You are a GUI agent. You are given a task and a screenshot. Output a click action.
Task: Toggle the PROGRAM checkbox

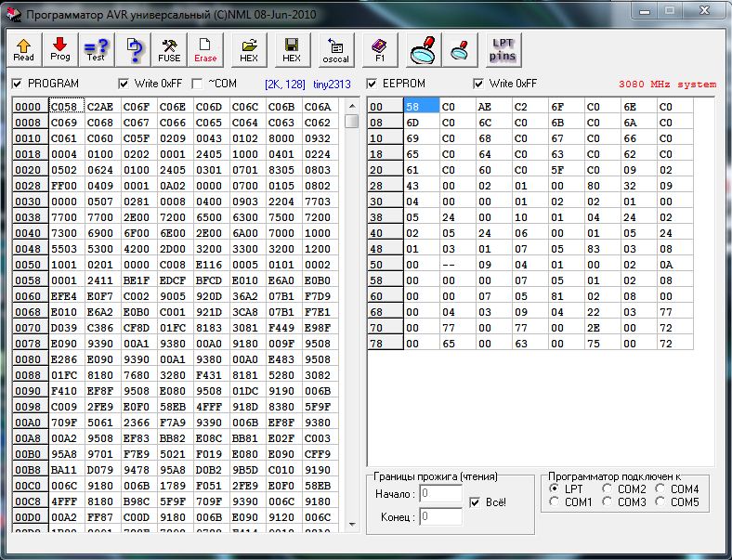18,84
